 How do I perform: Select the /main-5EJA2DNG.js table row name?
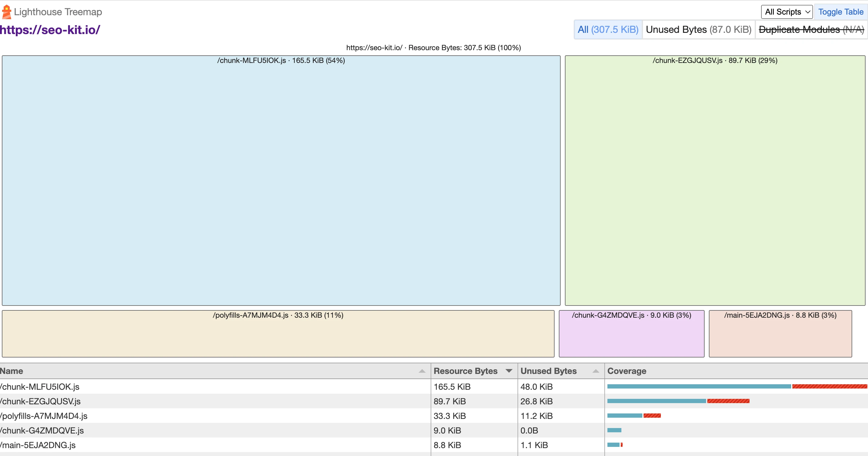(x=38, y=445)
